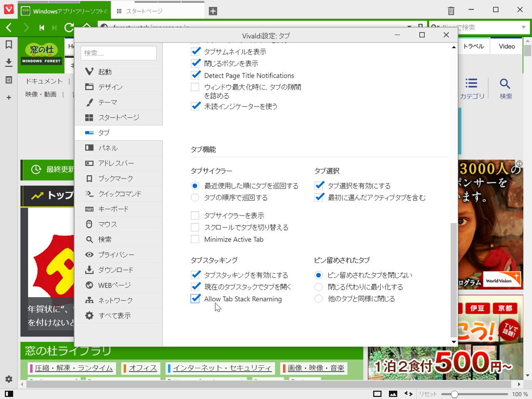Open the downloads panel in the sidebar
Image resolution: width=532 pixels, height=399 pixels.
point(8,62)
